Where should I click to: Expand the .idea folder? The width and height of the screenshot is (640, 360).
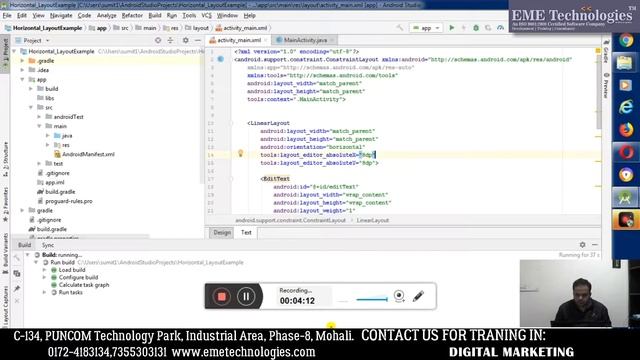tap(23, 70)
